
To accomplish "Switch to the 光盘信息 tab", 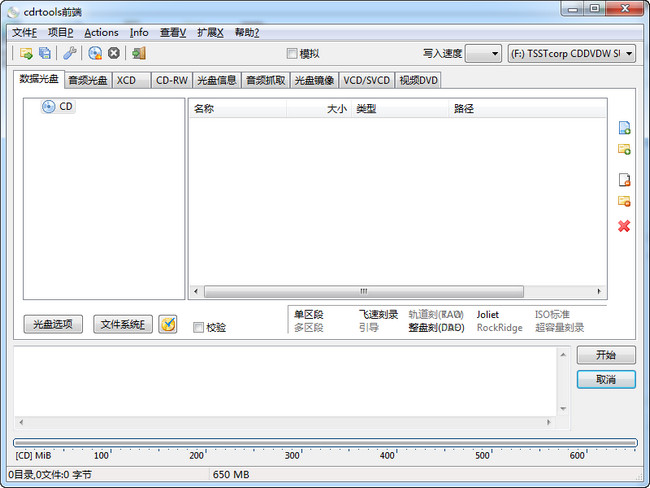I will pyautogui.click(x=217, y=80).
